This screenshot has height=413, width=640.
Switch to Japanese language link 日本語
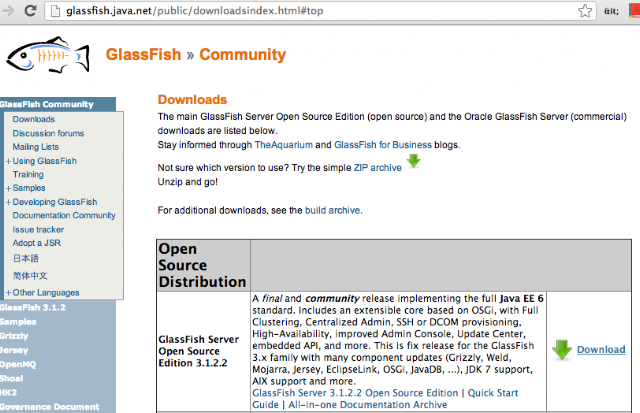26,258
